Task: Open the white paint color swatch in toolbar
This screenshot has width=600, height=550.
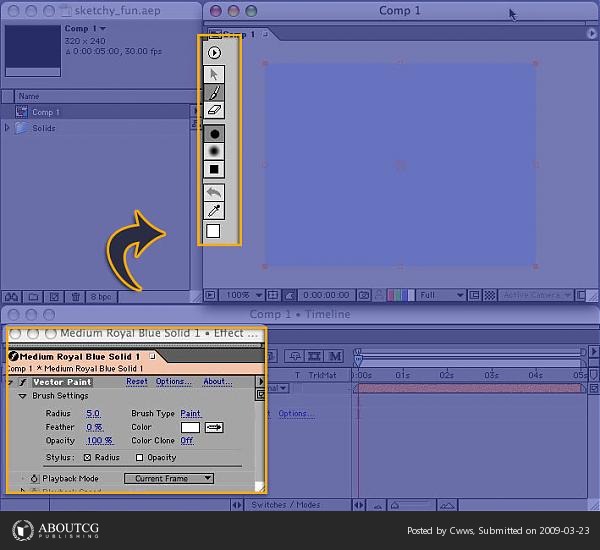Action: 213,231
